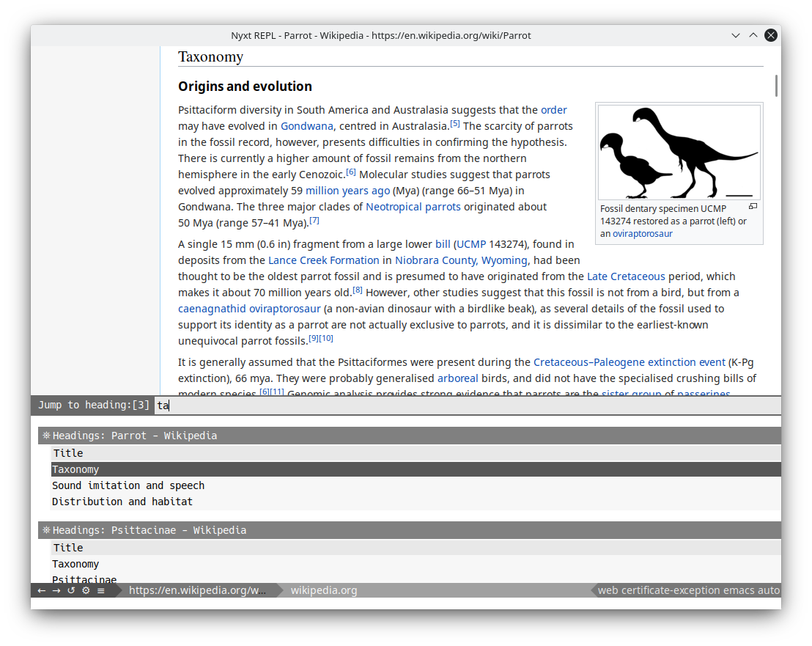Open the gear execute-command icon

tap(86, 590)
